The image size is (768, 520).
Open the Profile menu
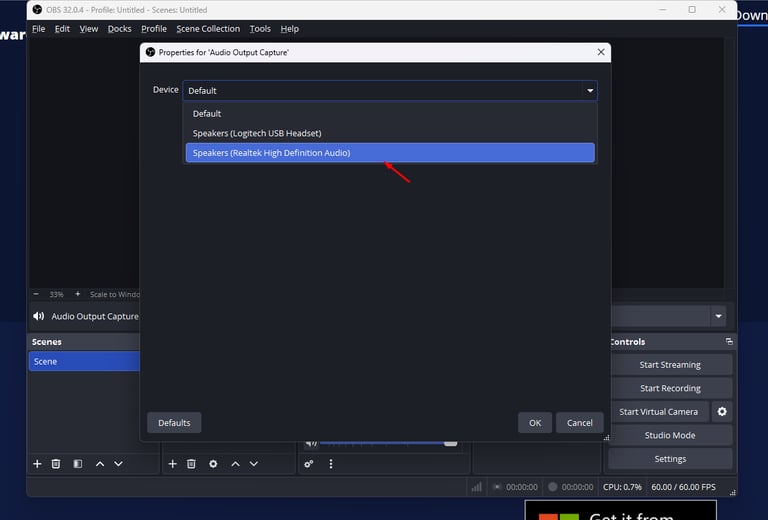(154, 29)
